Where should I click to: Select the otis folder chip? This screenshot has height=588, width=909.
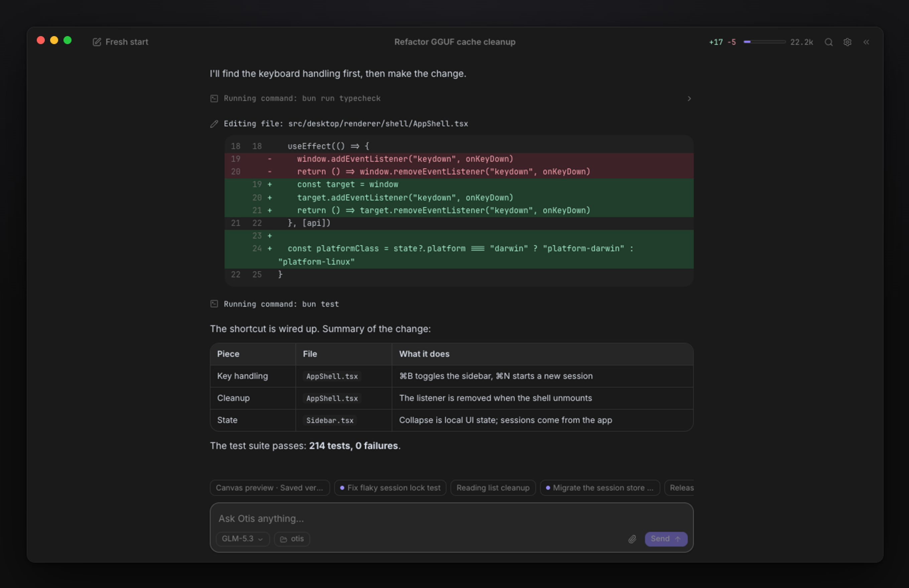[292, 539]
